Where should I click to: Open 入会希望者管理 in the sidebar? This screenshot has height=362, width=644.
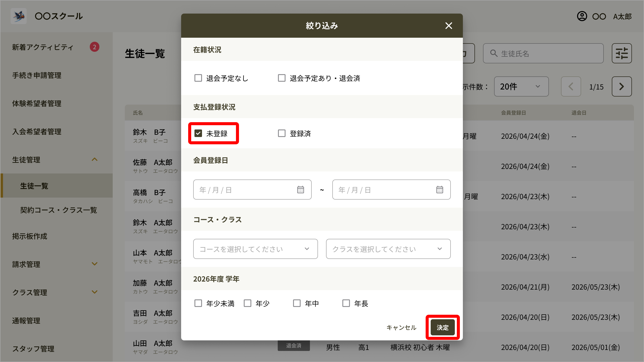(37, 131)
